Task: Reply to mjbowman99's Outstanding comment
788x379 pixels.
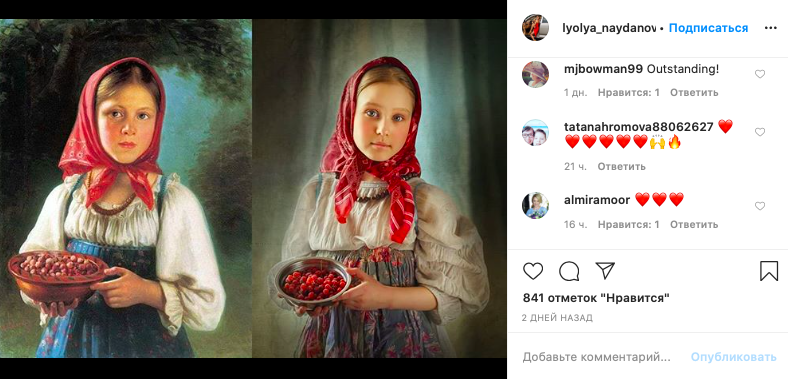Action: (x=694, y=92)
